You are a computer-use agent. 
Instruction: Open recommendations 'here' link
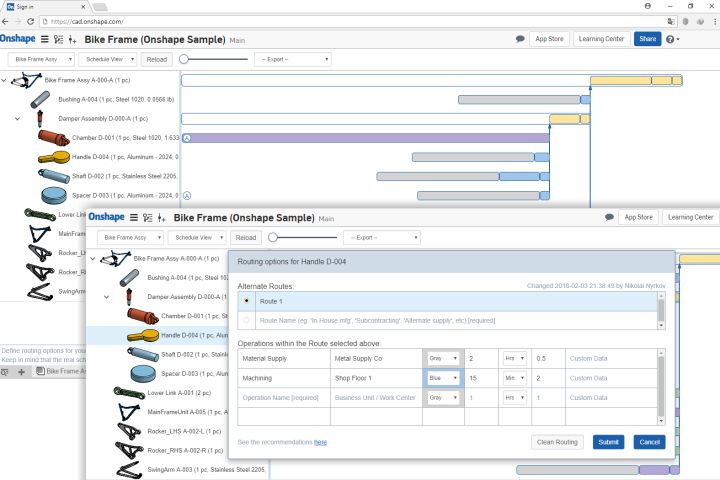point(321,442)
